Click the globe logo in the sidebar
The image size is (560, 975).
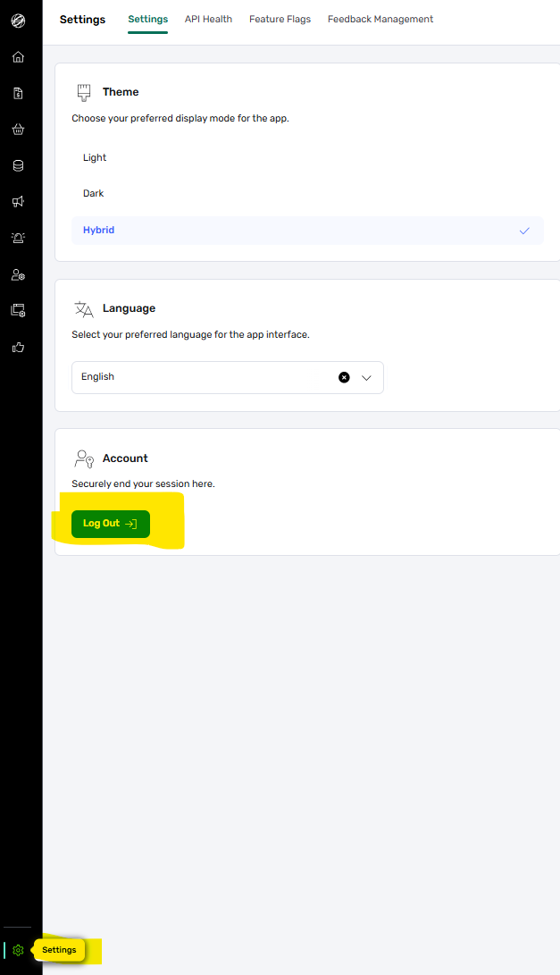(x=18, y=21)
